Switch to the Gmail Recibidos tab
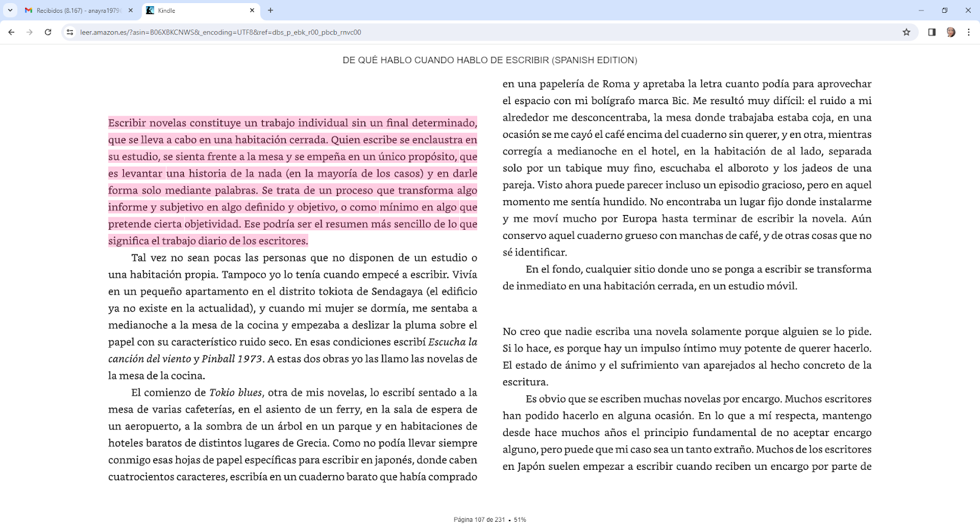This screenshot has height=531, width=980. coord(79,10)
